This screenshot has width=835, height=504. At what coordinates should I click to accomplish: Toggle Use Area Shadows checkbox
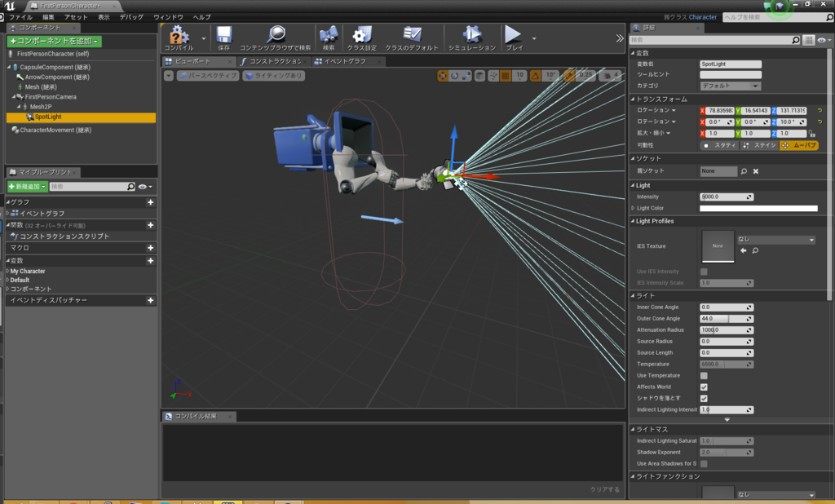tap(704, 463)
